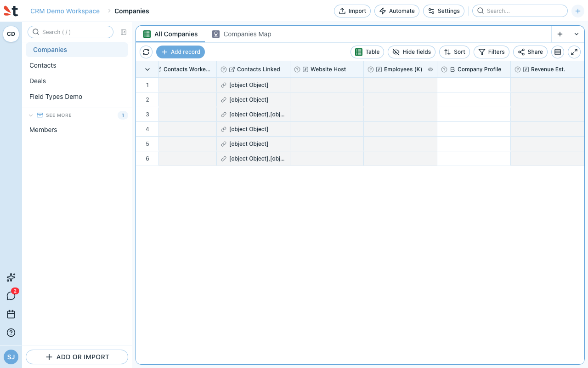Collapse the sidebar panel icon
This screenshot has height=368, width=588.
124,32
